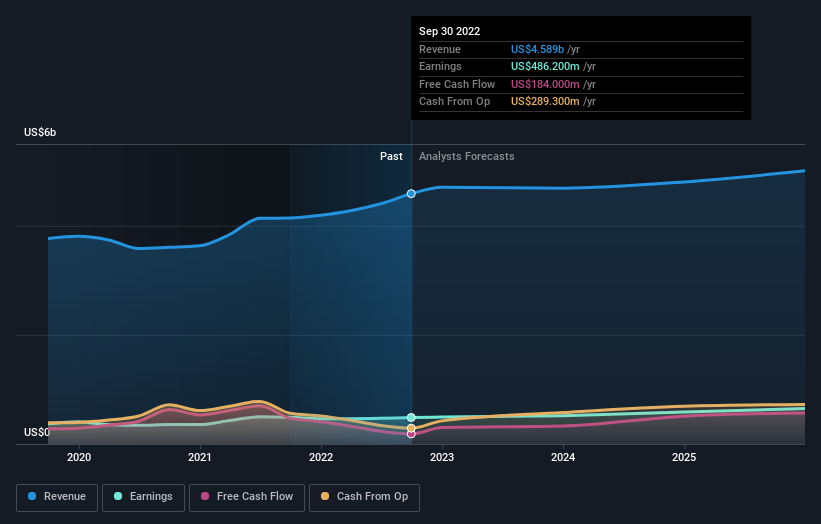The image size is (821, 524).
Task: Click the 2021 x-axis label
Action: pyautogui.click(x=200, y=457)
